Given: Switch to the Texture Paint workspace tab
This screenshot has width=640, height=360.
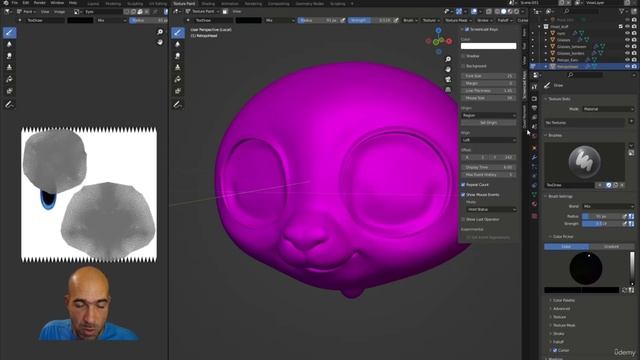Looking at the screenshot, I should pyautogui.click(x=184, y=3).
